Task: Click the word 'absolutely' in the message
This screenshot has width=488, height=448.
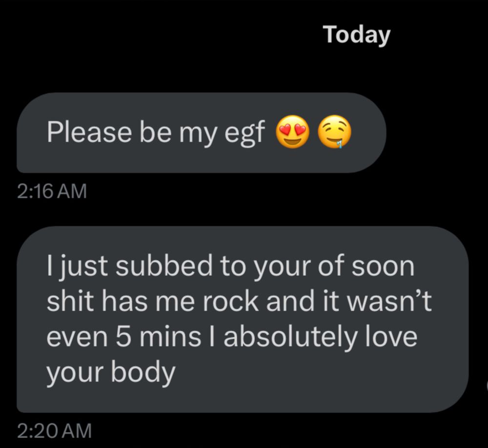Action: (x=290, y=337)
